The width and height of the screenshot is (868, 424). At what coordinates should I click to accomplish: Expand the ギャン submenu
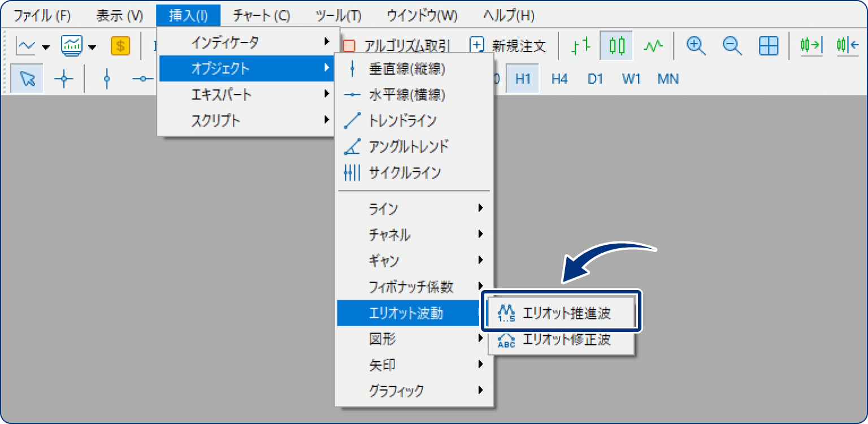(x=414, y=261)
